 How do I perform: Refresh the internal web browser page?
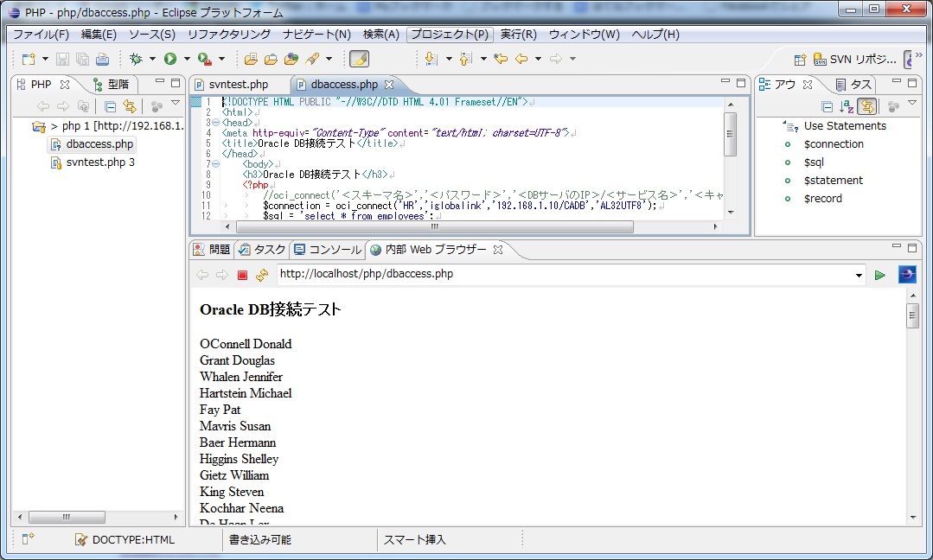click(x=262, y=275)
